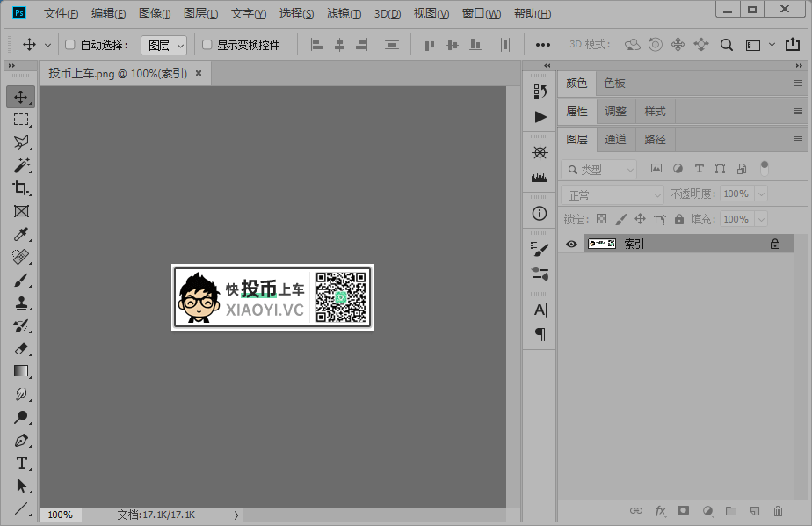Hide the 索引 layer with its eye toggle
Screen dimensions: 812x526
click(x=572, y=244)
